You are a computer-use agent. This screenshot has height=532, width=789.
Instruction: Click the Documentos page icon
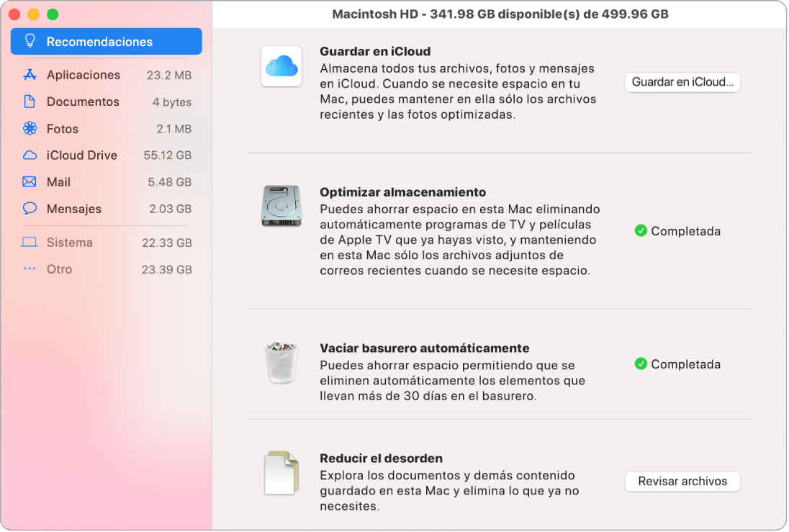(x=29, y=102)
